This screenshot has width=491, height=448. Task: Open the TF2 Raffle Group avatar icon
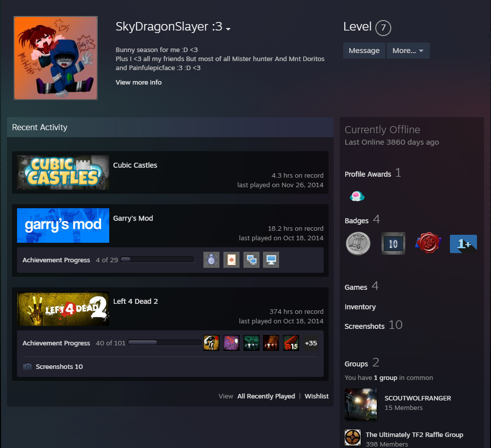(x=353, y=437)
